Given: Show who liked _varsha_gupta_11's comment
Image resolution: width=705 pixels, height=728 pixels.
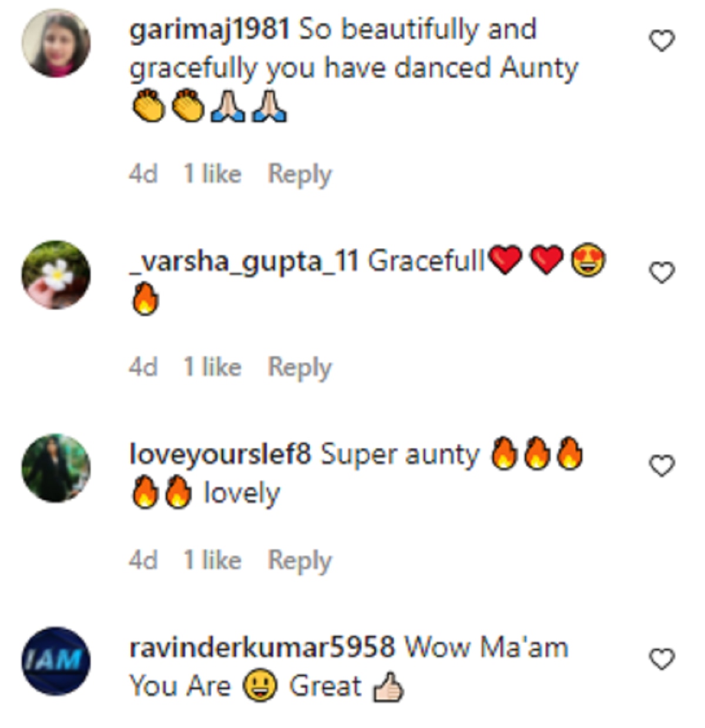Looking at the screenshot, I should 212,368.
